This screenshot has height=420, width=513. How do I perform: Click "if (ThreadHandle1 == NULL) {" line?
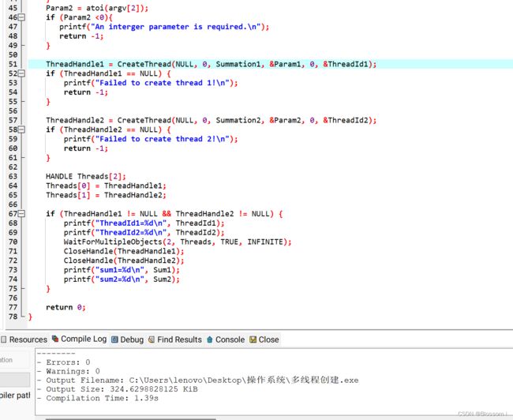click(x=108, y=73)
